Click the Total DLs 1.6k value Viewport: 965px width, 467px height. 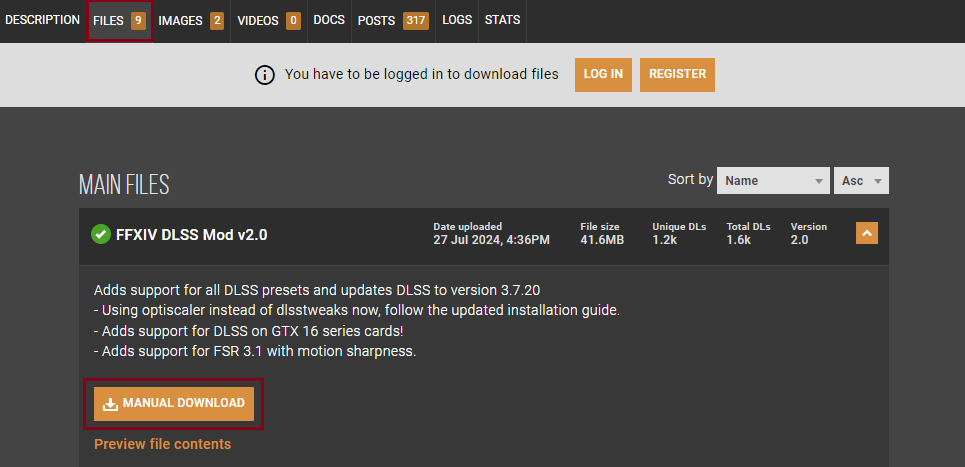(739, 240)
